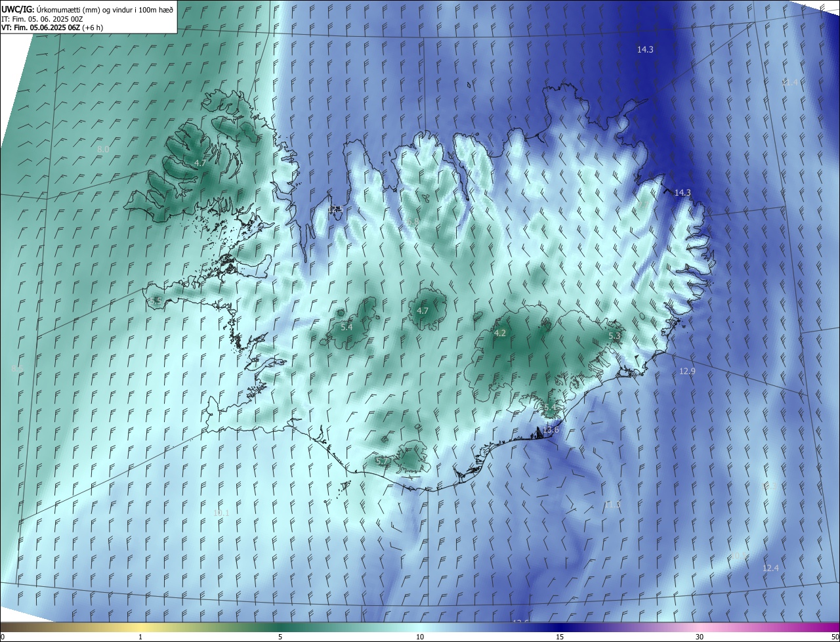Image resolution: width=840 pixels, height=642 pixels.
Task: Click the 4.2 value on Vatnajökull's western side
Action: 499,333
